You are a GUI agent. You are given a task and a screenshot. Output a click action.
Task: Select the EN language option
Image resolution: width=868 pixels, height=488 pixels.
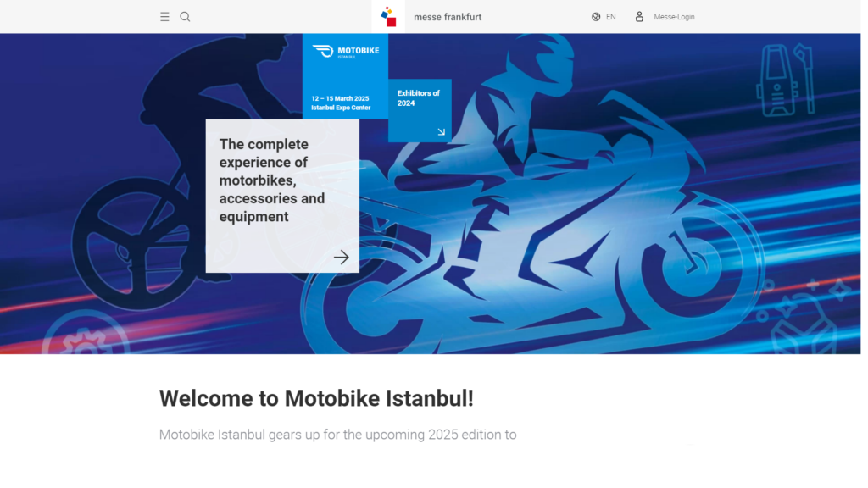pyautogui.click(x=610, y=17)
